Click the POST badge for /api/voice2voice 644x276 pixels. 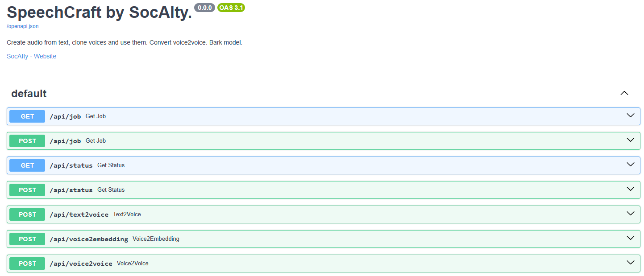(x=27, y=264)
